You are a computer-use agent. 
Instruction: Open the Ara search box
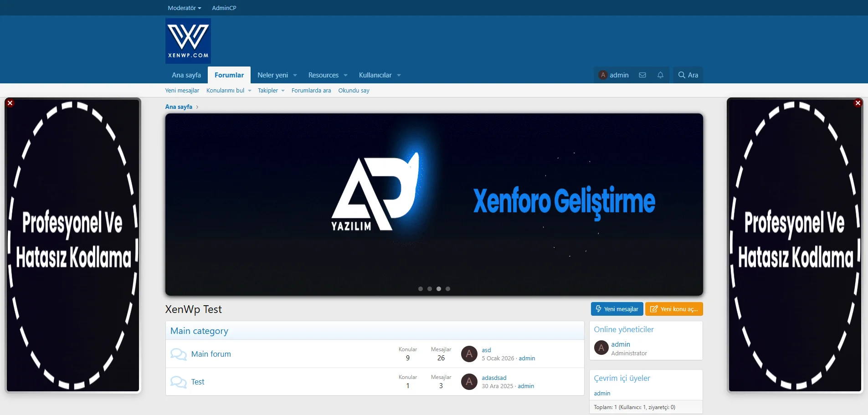(688, 75)
